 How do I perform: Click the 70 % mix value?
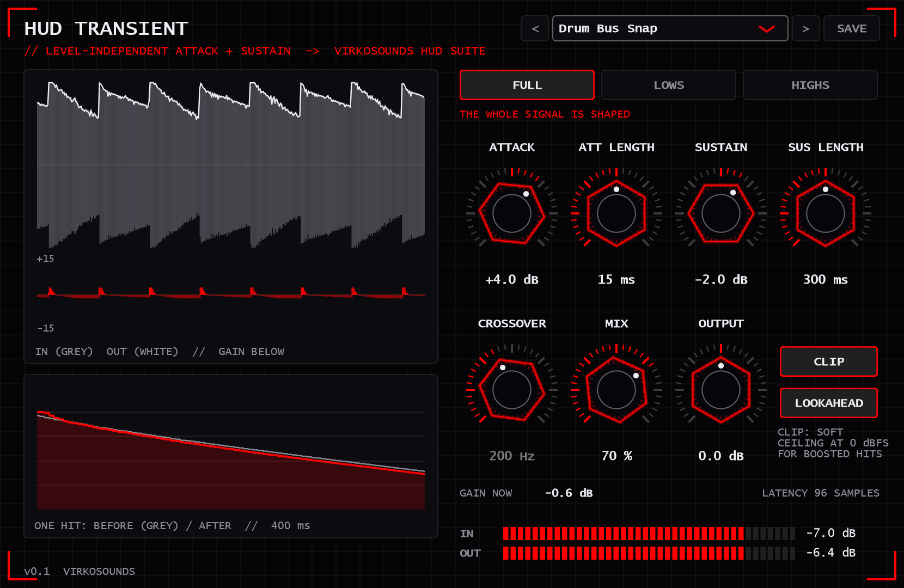coord(616,456)
